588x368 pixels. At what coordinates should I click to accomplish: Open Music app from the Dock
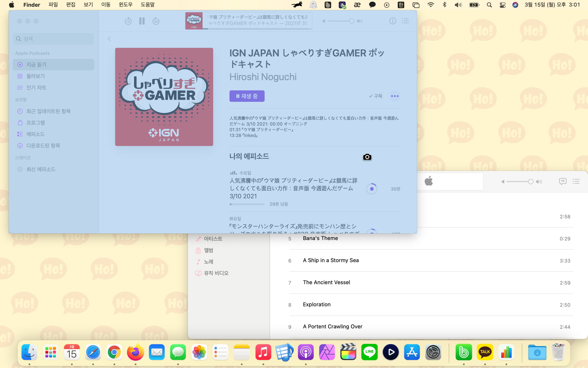263,352
